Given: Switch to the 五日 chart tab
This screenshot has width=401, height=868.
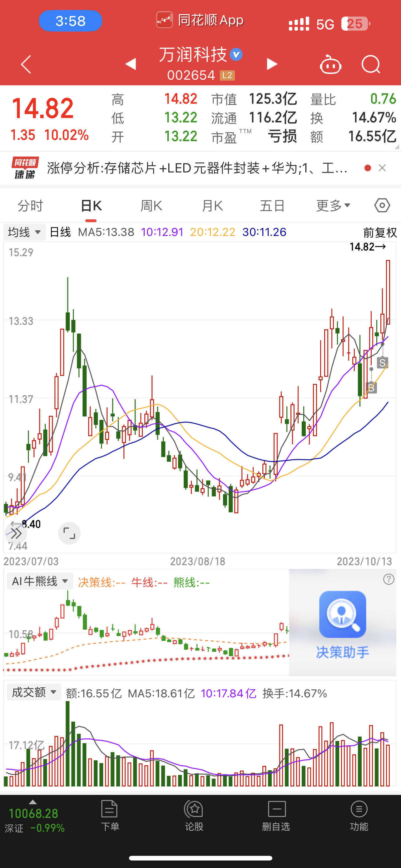Looking at the screenshot, I should point(272,206).
